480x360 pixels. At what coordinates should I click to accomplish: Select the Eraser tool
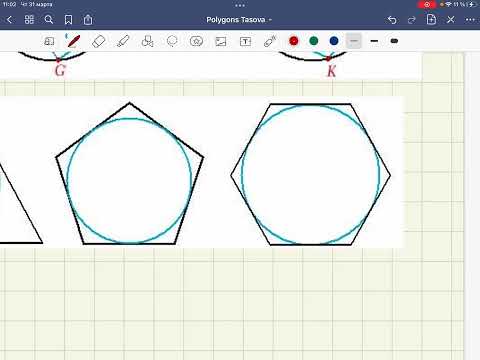pyautogui.click(x=98, y=41)
